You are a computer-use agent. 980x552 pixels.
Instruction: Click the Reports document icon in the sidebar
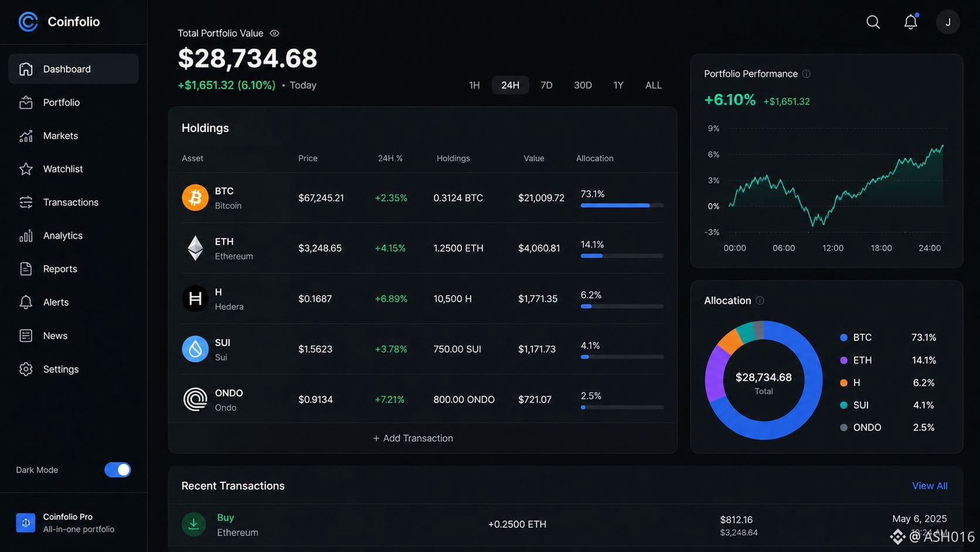point(26,269)
